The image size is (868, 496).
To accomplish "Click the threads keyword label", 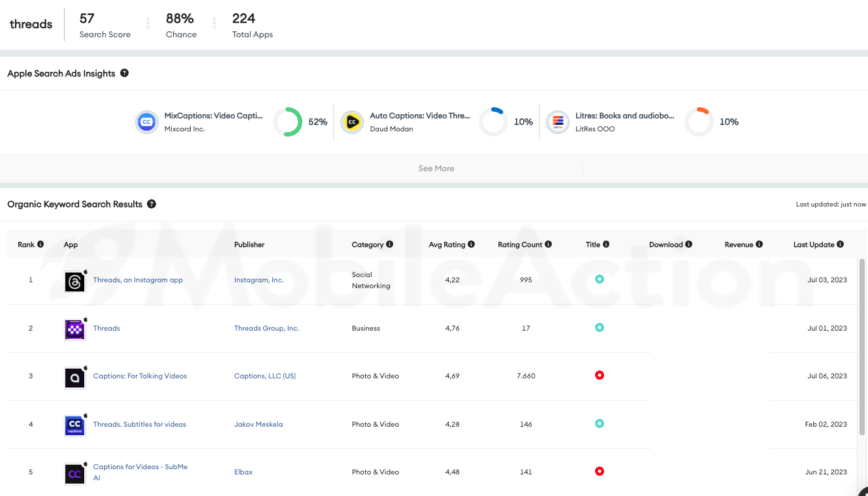I will click(x=31, y=24).
